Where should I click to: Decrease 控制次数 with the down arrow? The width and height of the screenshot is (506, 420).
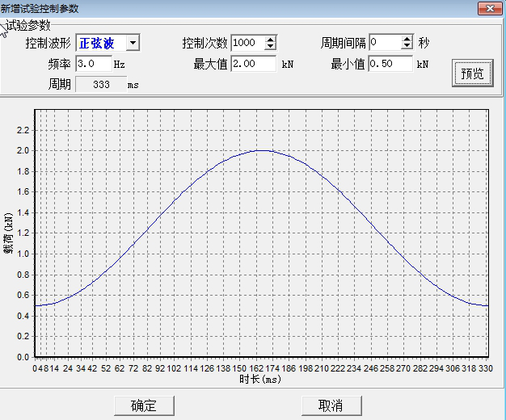pyautogui.click(x=270, y=47)
